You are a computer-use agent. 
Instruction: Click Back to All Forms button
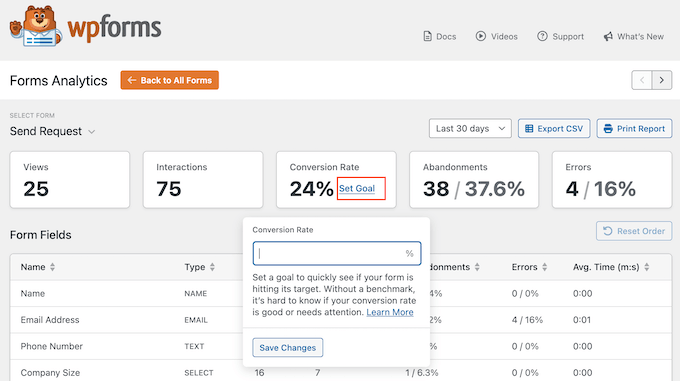170,80
